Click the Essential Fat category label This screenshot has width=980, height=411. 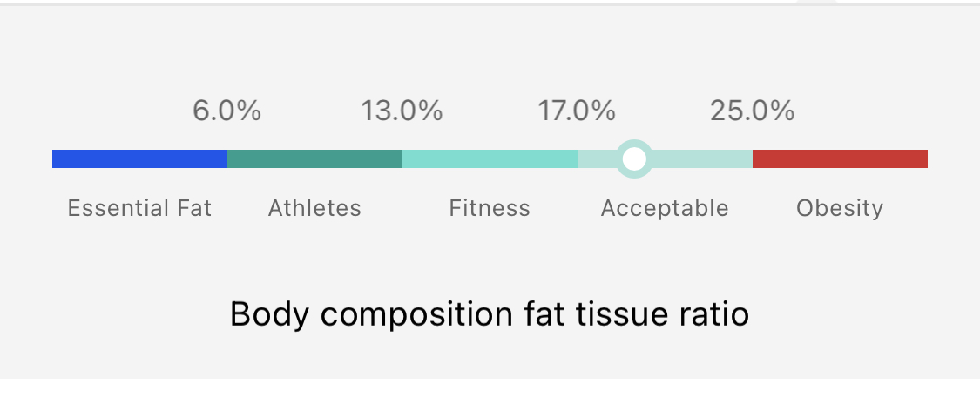click(139, 209)
